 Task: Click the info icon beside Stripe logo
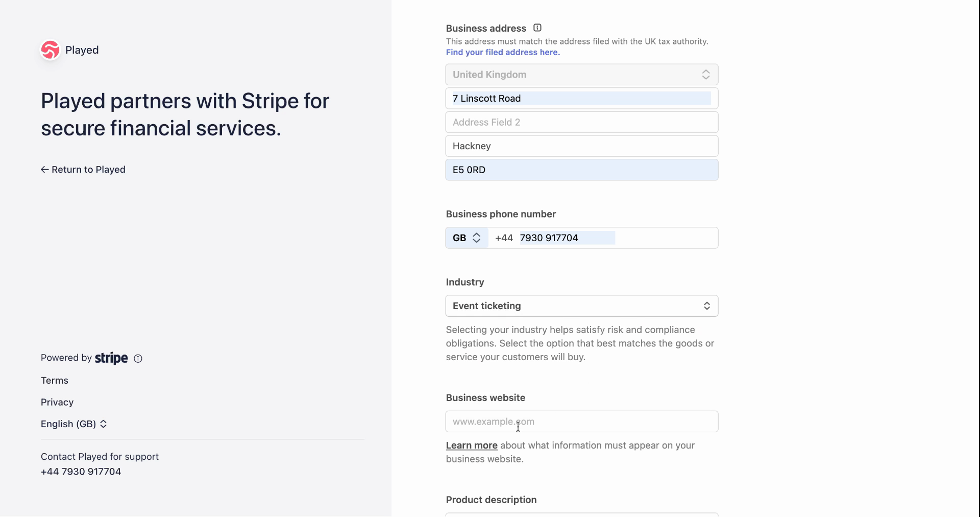(x=138, y=359)
